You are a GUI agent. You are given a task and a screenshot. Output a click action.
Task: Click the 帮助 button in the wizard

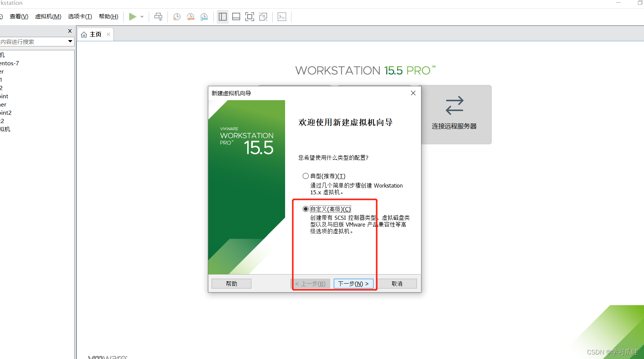click(x=232, y=284)
